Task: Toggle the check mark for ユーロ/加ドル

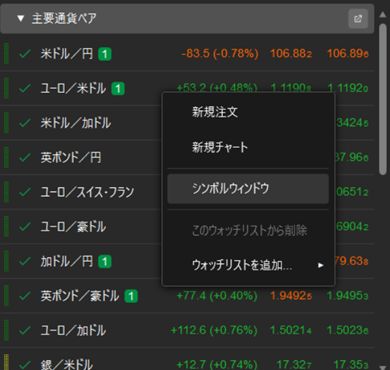Action: (25, 330)
